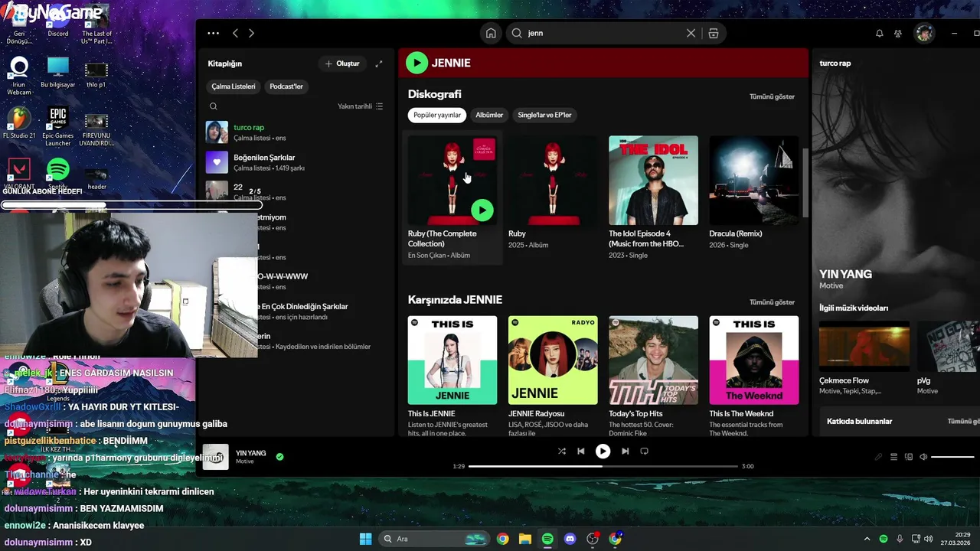Open the Windows Start menu

coord(365,539)
